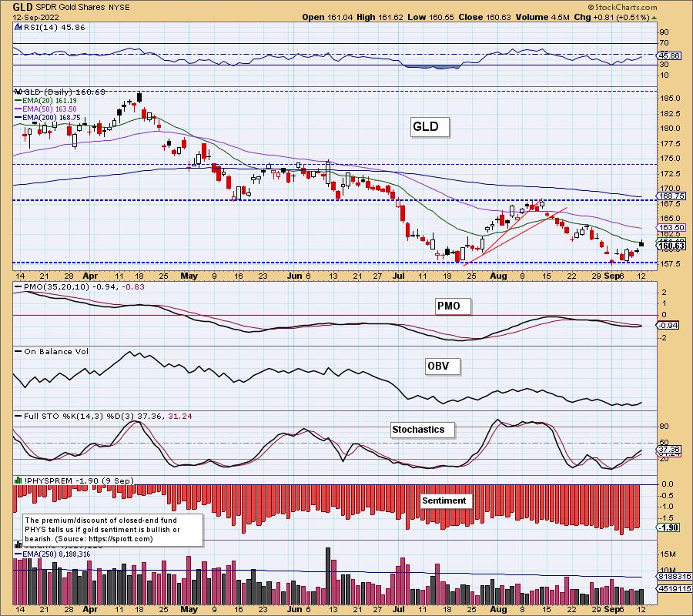The height and width of the screenshot is (616, 693).
Task: Click the PHYS premium/discount explanation note
Action: coord(112,530)
